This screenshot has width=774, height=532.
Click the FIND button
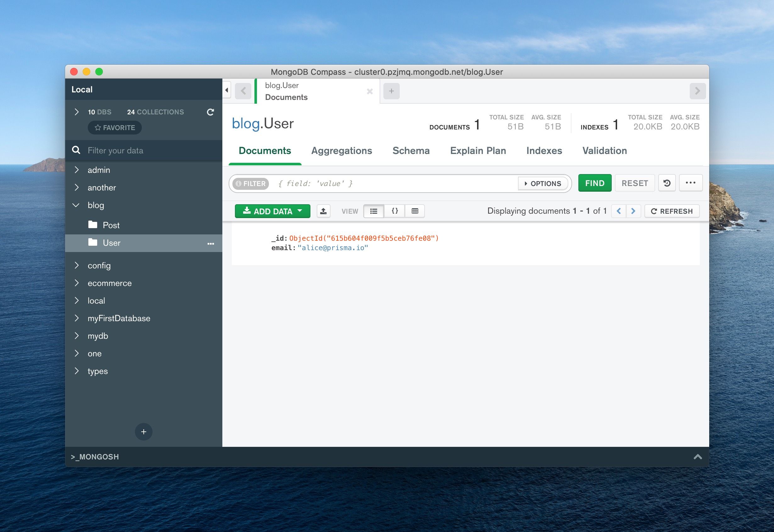tap(595, 183)
